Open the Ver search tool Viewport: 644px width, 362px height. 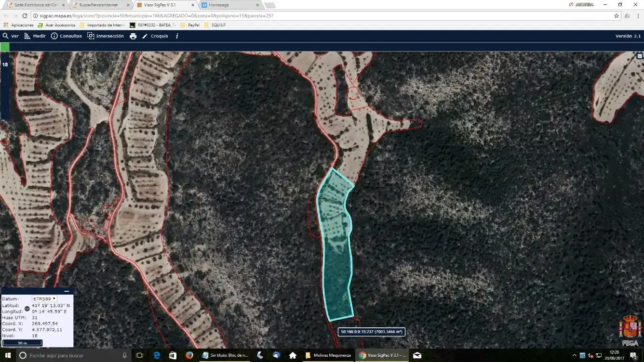(x=11, y=36)
